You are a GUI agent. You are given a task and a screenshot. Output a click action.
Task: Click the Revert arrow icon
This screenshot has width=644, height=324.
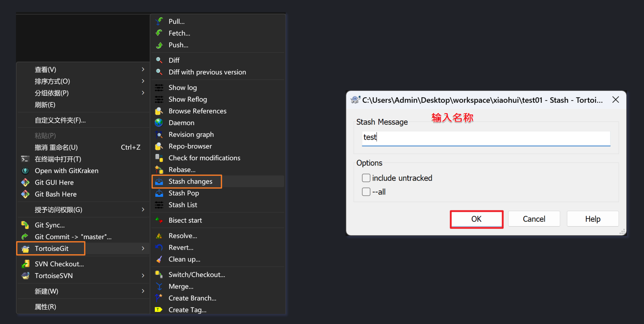click(159, 247)
